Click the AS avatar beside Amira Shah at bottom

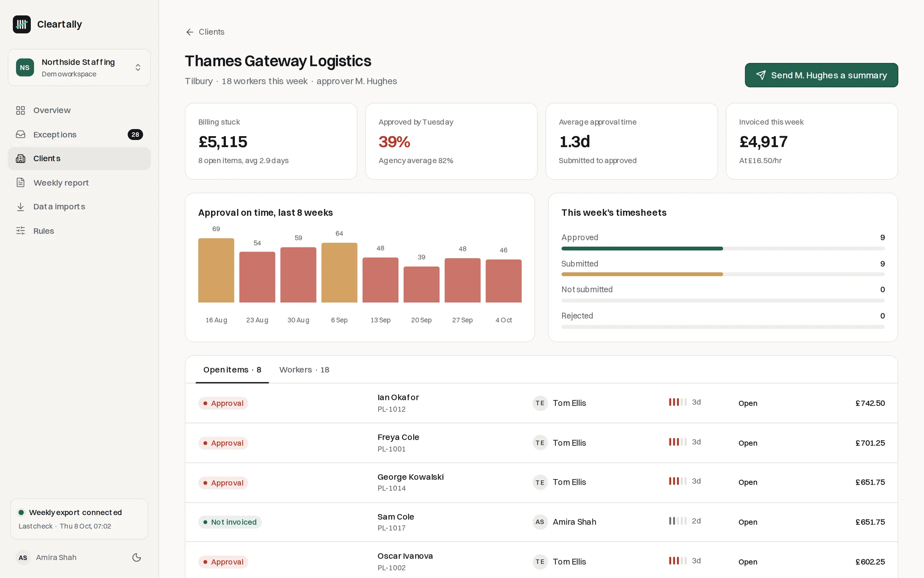click(23, 557)
